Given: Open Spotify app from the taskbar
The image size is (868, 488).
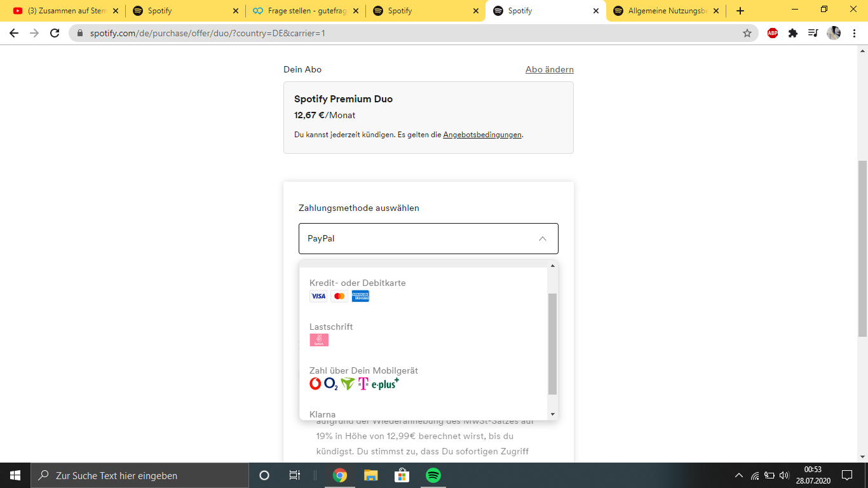Looking at the screenshot, I should tap(433, 475).
